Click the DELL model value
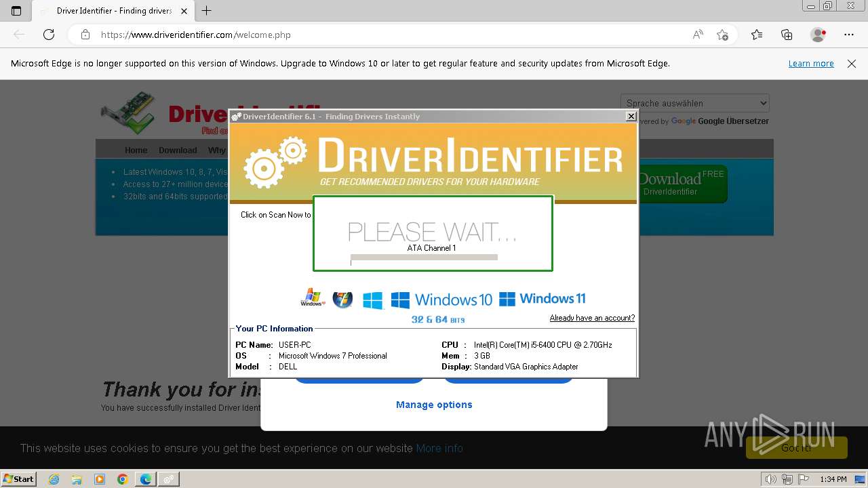 coord(288,367)
